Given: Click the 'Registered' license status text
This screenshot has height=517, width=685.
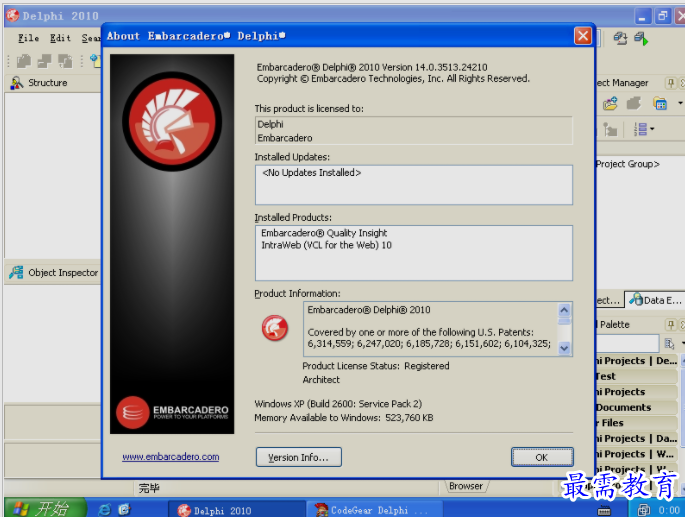Looking at the screenshot, I should coord(426,366).
